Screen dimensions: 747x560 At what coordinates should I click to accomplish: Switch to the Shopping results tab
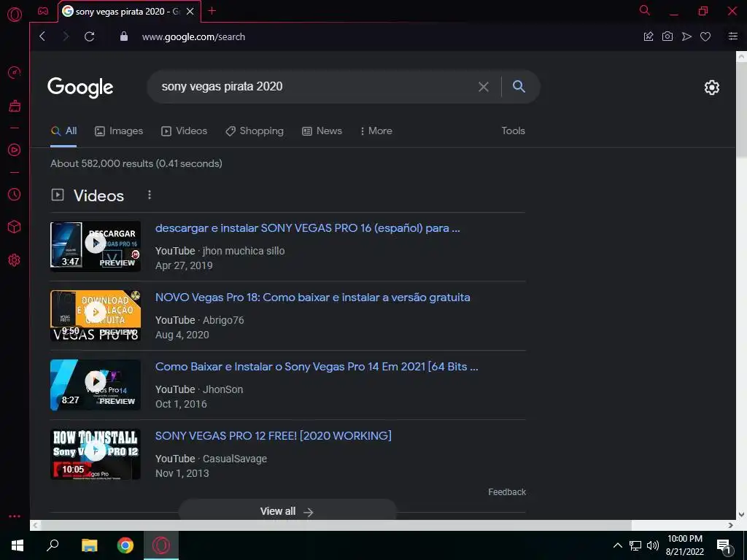click(x=255, y=131)
